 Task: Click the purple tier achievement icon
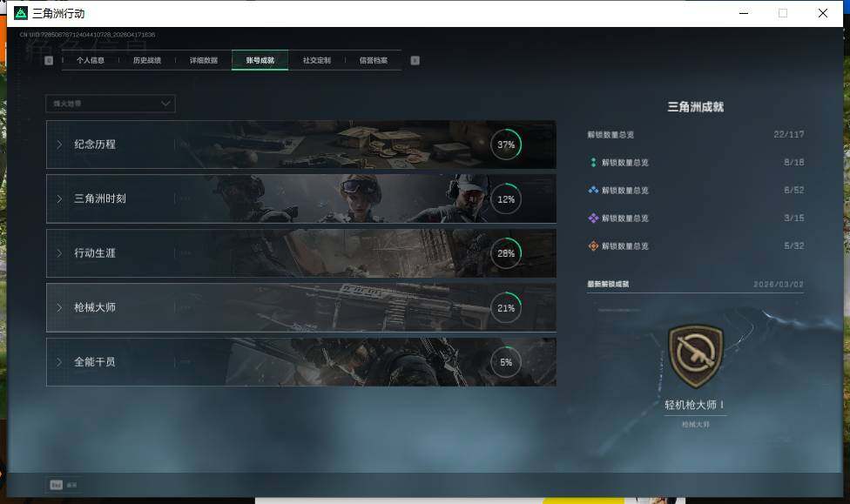click(593, 218)
